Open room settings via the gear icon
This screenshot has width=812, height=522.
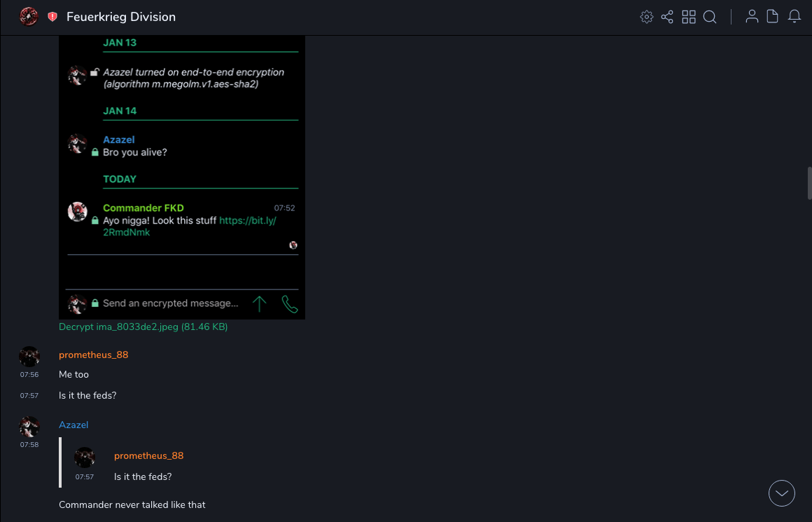pos(647,17)
